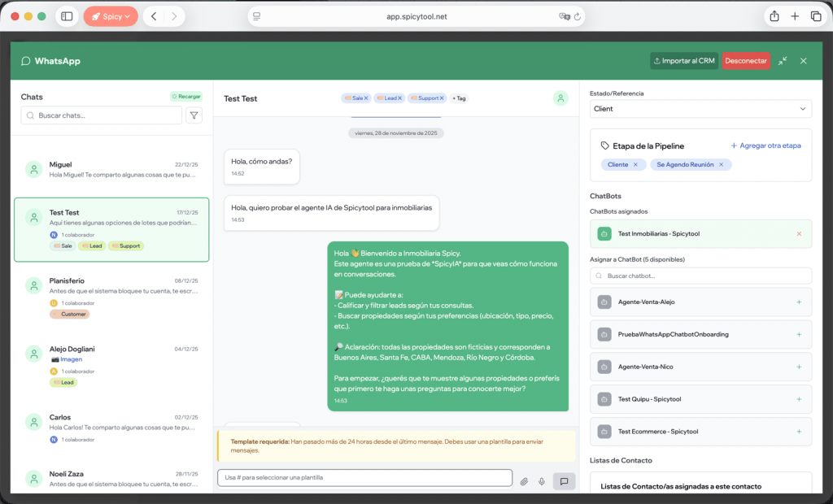Click the microphone voice message icon

(x=542, y=481)
